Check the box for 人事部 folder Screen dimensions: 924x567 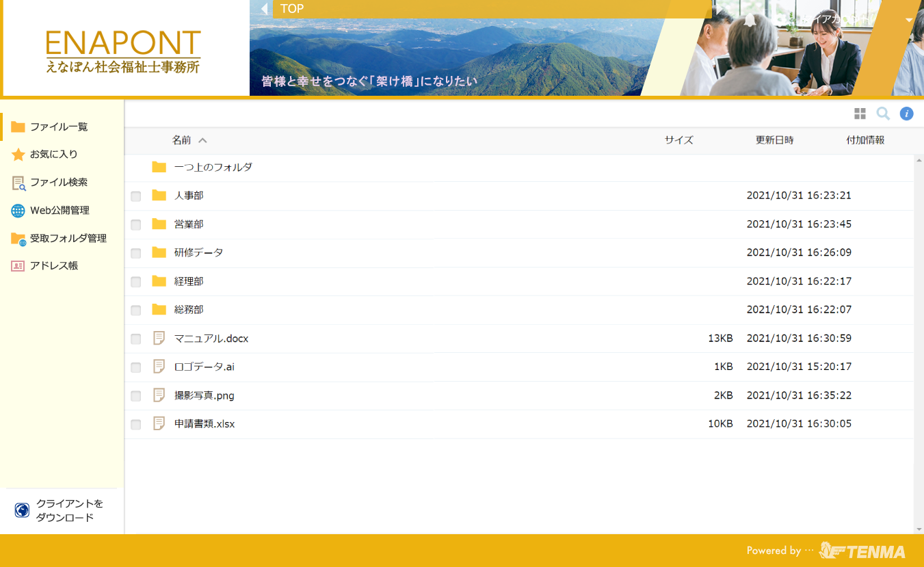[136, 196]
